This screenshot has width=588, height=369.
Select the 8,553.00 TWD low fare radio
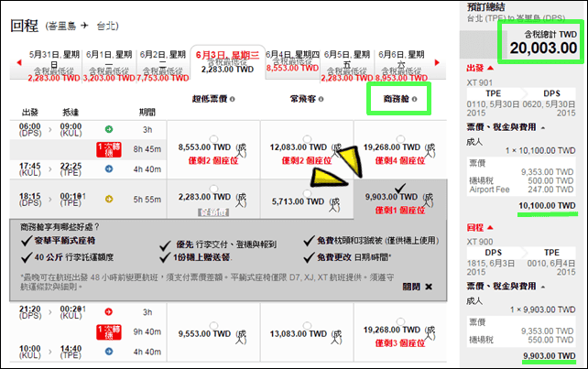[x=213, y=139]
